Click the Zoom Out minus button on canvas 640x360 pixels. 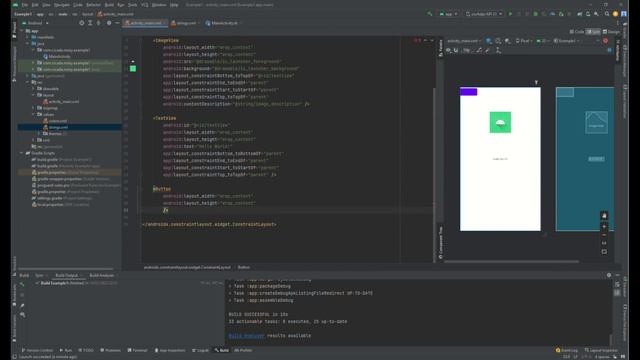604,235
